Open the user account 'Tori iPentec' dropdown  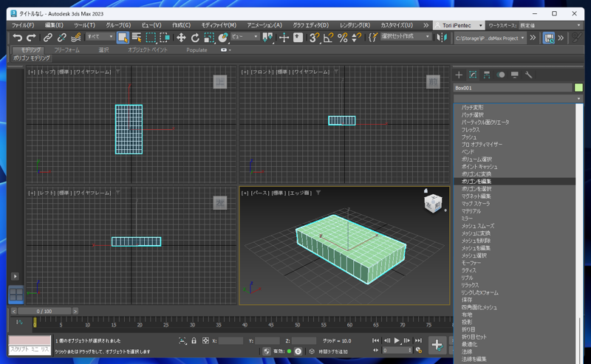pos(459,25)
